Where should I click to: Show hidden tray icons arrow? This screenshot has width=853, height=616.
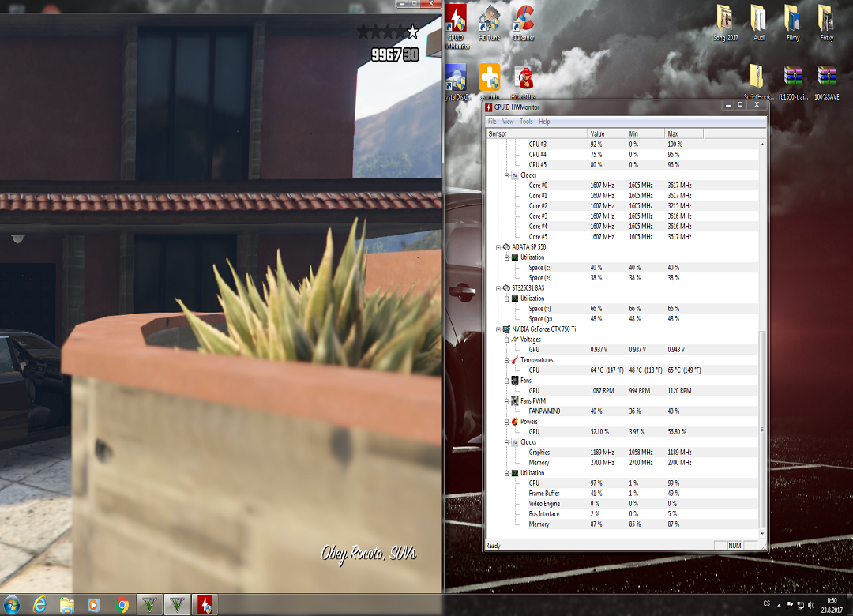pyautogui.click(x=779, y=605)
